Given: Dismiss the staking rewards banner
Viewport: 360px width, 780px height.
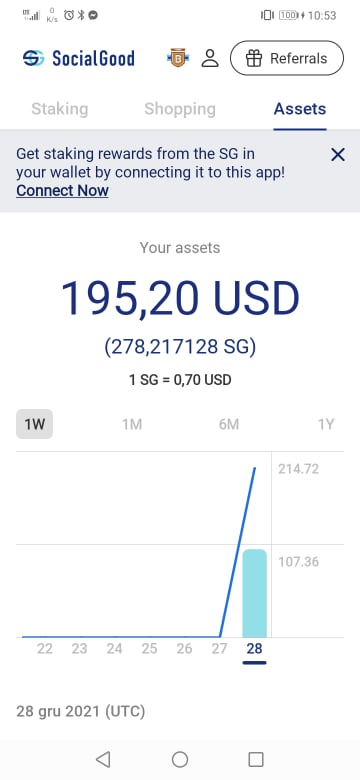Looking at the screenshot, I should (x=338, y=155).
